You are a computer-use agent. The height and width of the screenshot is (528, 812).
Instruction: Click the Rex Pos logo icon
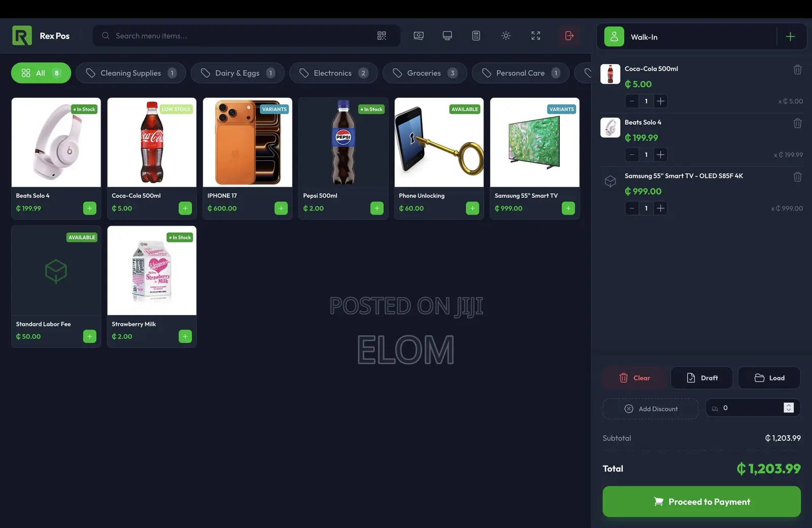[22, 36]
